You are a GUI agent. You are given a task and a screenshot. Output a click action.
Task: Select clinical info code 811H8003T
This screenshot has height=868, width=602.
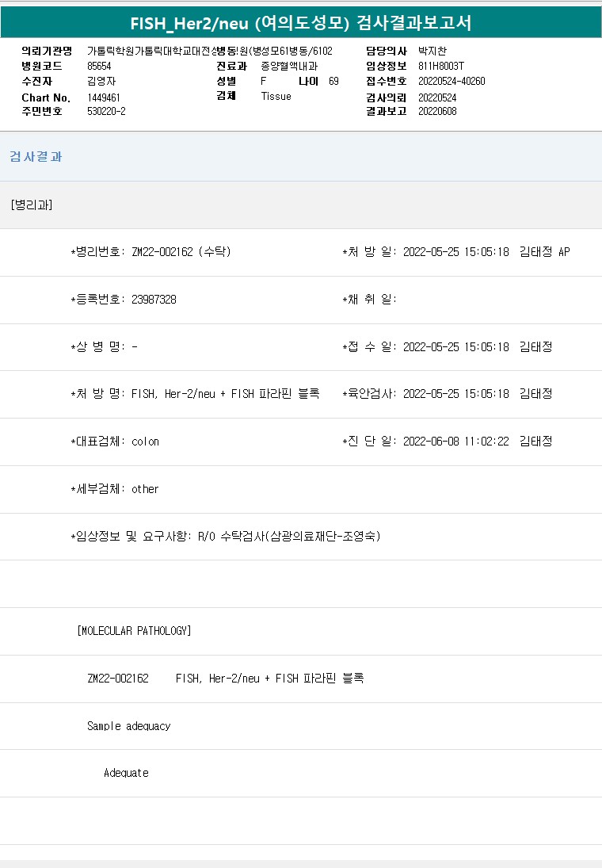(440, 67)
